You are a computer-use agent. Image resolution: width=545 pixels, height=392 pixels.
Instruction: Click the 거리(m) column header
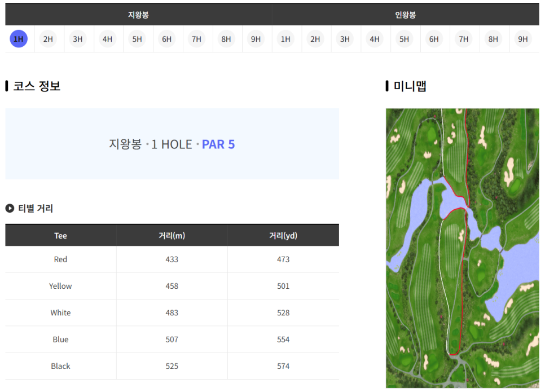172,236
